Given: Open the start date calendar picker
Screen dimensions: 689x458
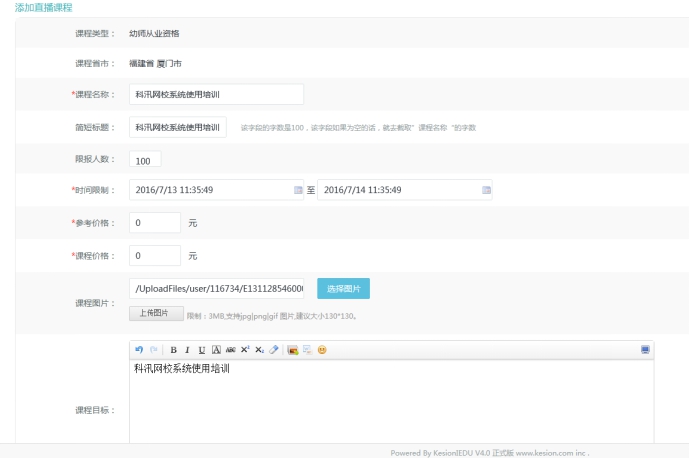Looking at the screenshot, I should pos(298,190).
